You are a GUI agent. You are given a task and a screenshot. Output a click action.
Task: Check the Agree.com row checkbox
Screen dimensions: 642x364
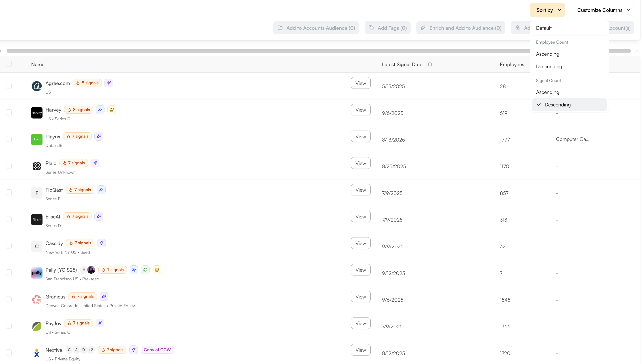pyautogui.click(x=9, y=86)
